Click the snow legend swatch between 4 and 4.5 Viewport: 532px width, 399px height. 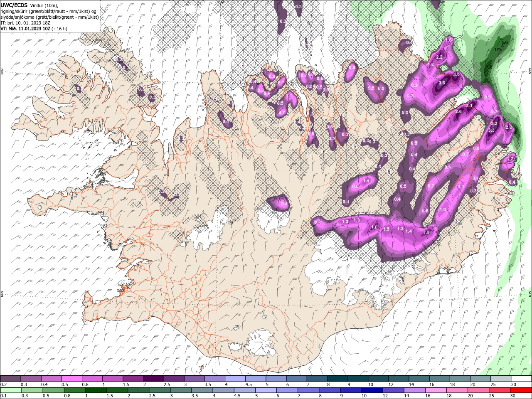[235, 378]
